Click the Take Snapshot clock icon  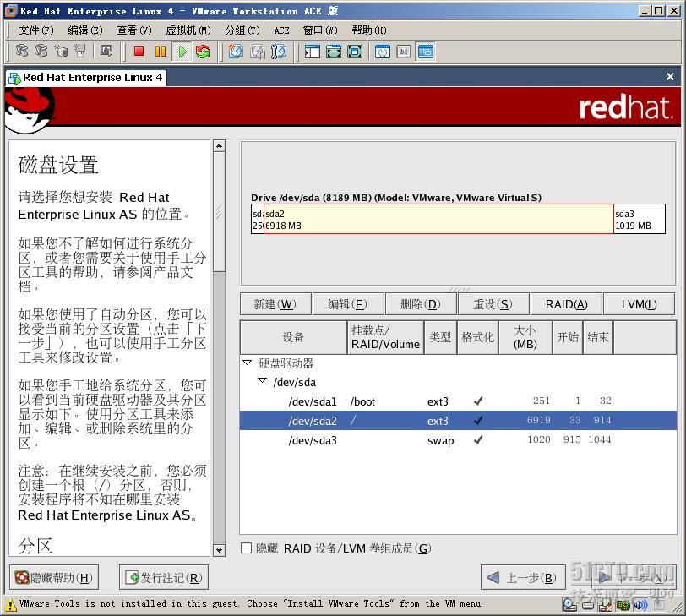237,52
